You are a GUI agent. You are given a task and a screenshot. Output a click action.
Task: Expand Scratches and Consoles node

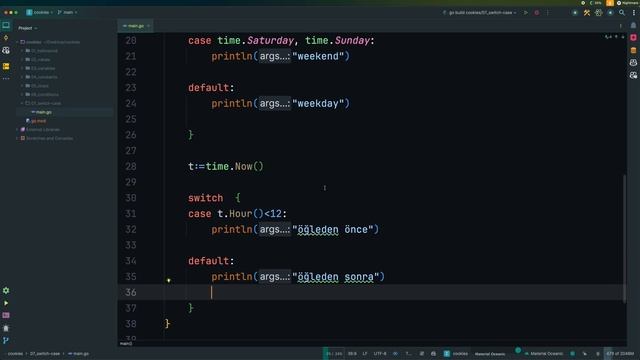point(17,138)
